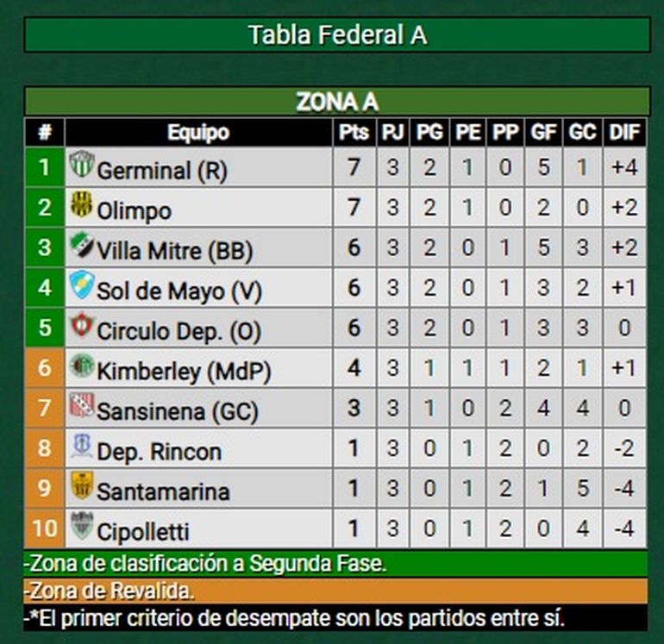Click the Cipolletti crest icon
This screenshot has width=664, height=644.
click(81, 526)
